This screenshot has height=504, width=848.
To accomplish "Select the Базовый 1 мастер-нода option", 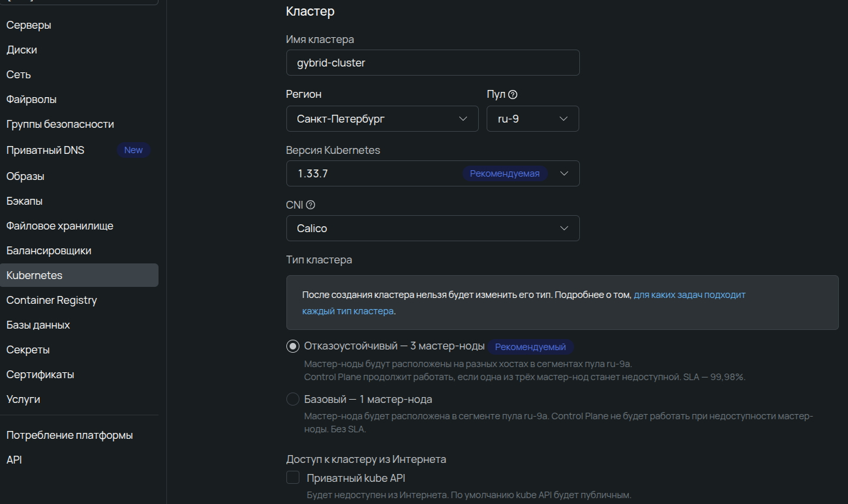I will click(293, 399).
